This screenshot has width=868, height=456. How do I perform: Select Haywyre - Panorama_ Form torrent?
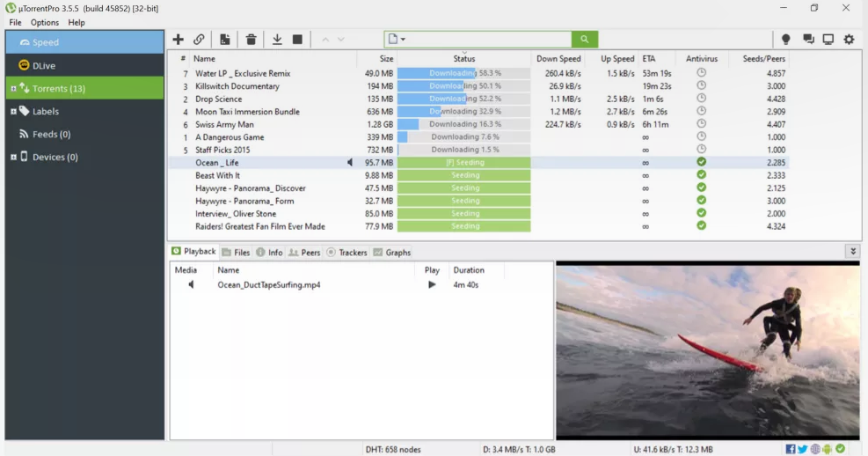pos(478,201)
